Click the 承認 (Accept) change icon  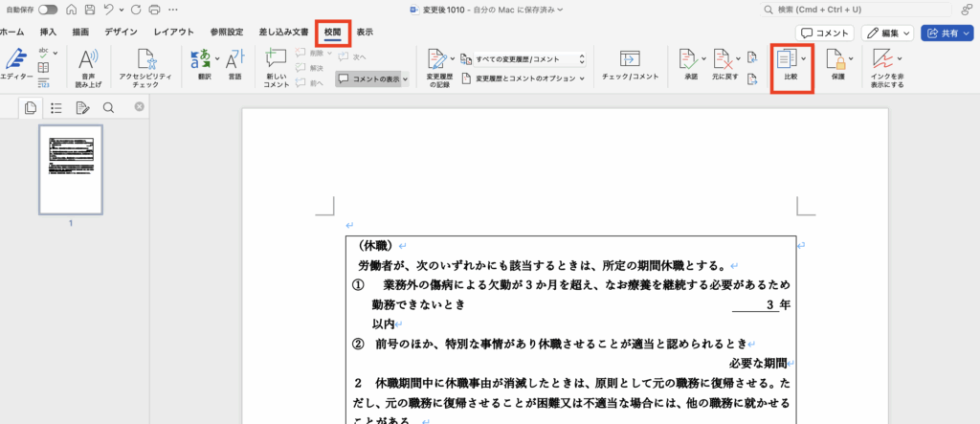(690, 60)
